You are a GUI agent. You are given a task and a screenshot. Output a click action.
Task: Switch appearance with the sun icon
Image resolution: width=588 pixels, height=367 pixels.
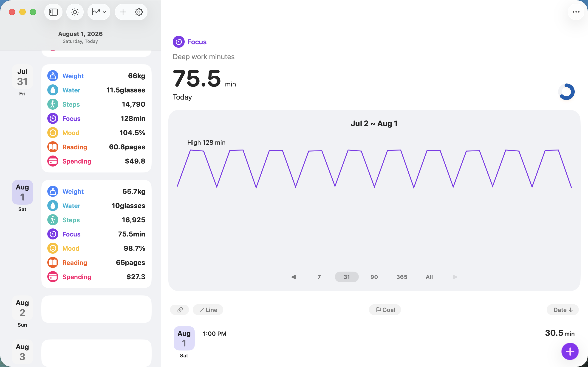pyautogui.click(x=75, y=12)
